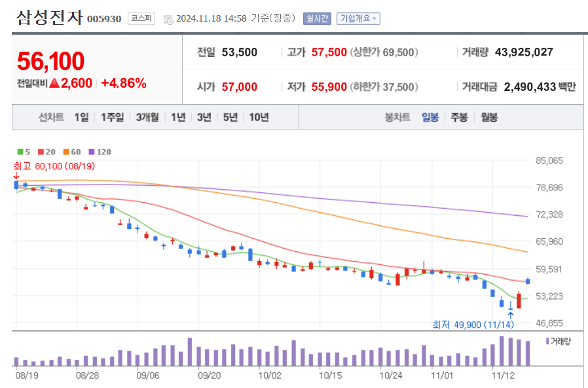Screen dimensions: 588x388
Task: Click the 08/19 date axis label
Action: coord(27,376)
